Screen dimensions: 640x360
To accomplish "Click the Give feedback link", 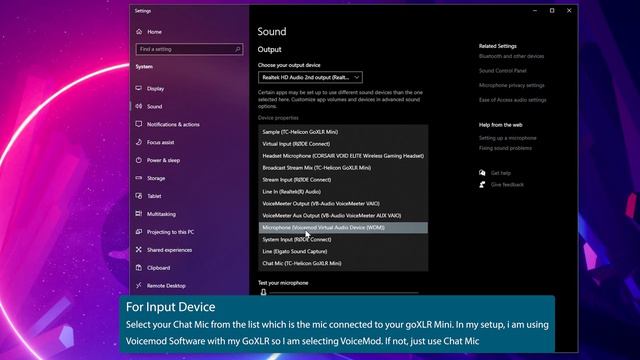I will [x=507, y=184].
